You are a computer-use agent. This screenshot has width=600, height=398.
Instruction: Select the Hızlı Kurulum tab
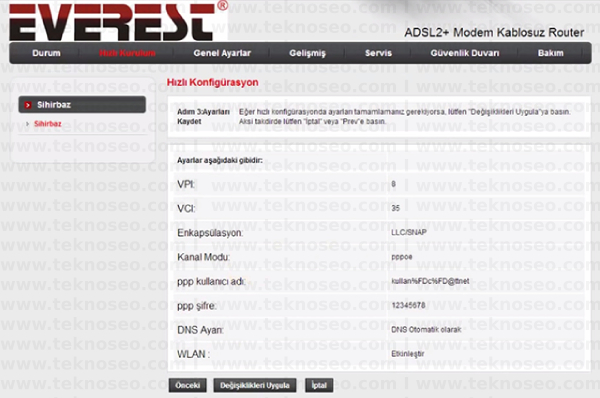point(127,53)
